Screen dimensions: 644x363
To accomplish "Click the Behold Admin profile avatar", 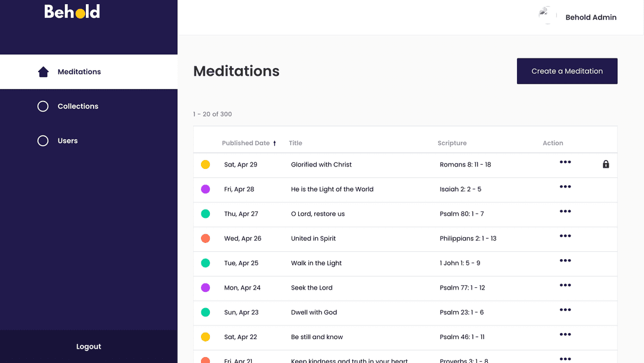I will (x=547, y=16).
